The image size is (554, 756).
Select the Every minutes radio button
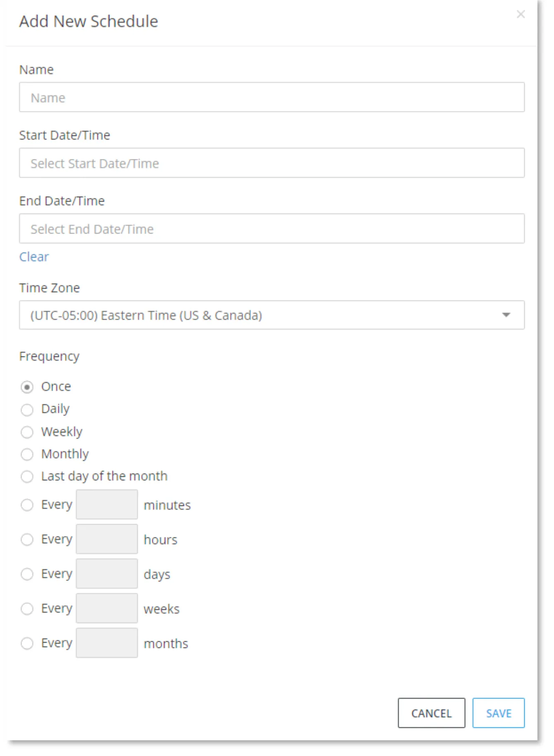(x=27, y=505)
